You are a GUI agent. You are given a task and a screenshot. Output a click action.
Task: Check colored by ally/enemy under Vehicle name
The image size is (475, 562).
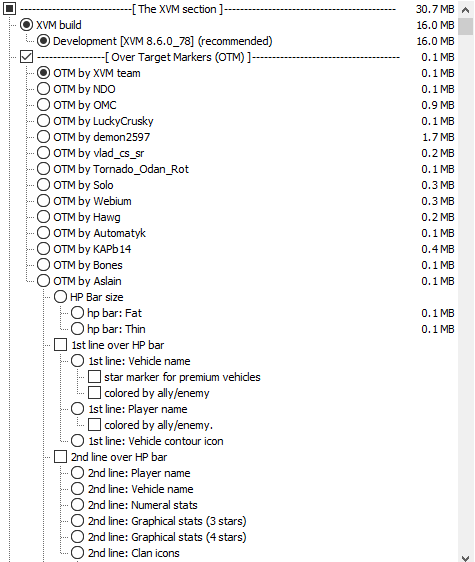94,393
